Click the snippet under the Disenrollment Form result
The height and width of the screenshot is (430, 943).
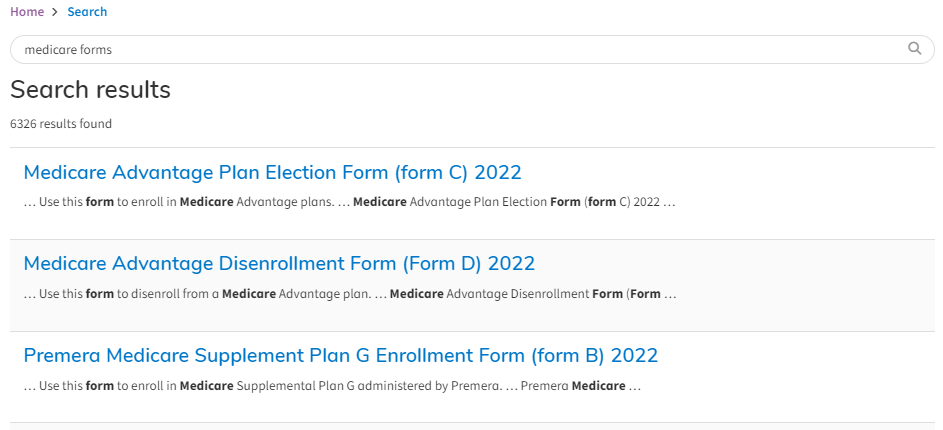pos(350,294)
